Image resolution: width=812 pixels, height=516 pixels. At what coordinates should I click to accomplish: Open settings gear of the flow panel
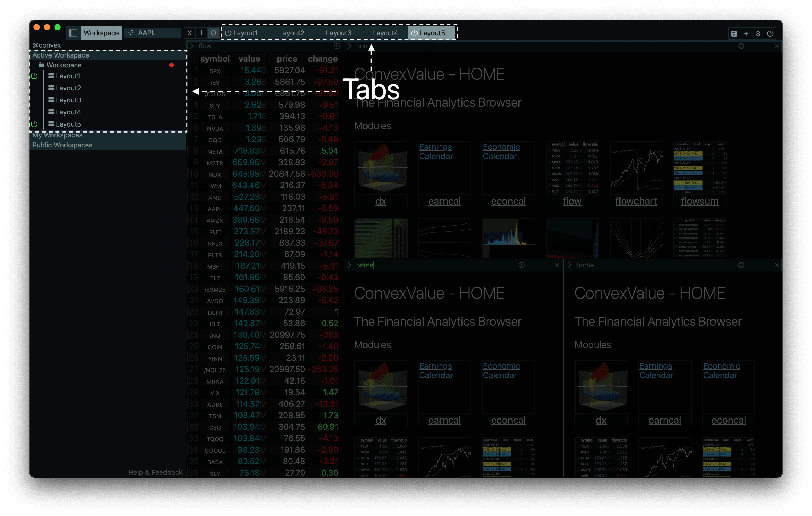pos(336,46)
